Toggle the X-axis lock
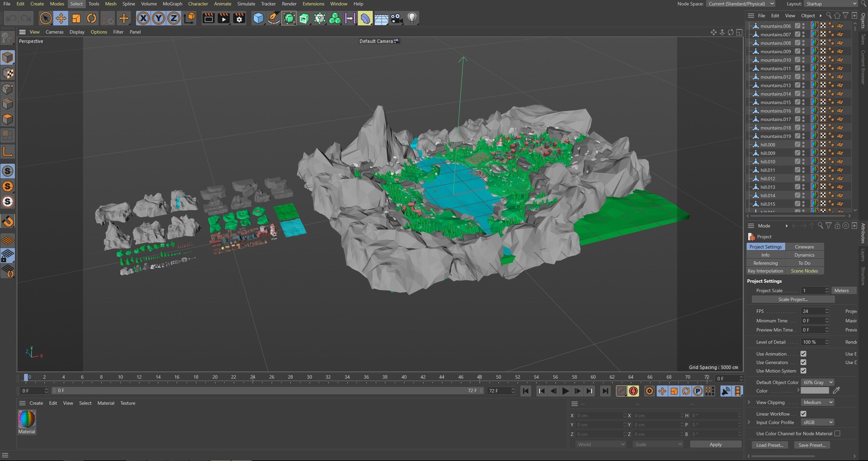868x461 pixels. [x=143, y=18]
